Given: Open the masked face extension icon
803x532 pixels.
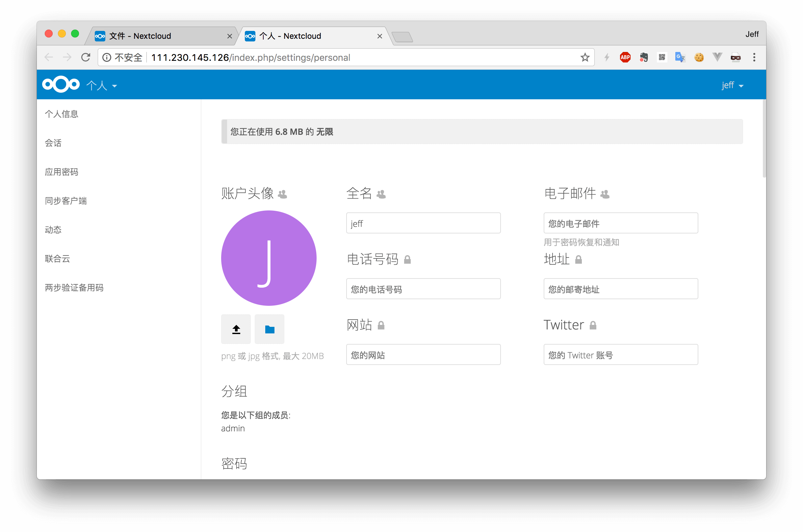Looking at the screenshot, I should pos(736,57).
